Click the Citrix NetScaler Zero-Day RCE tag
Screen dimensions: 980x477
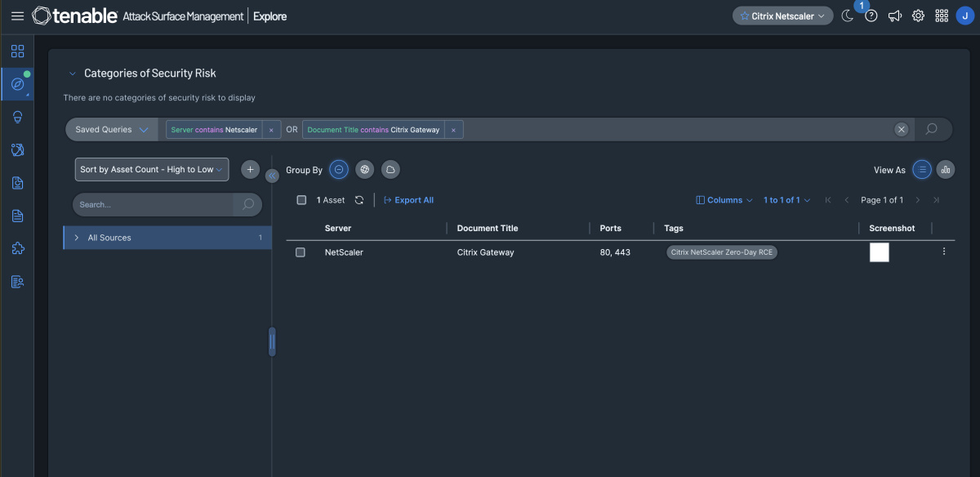pos(722,252)
